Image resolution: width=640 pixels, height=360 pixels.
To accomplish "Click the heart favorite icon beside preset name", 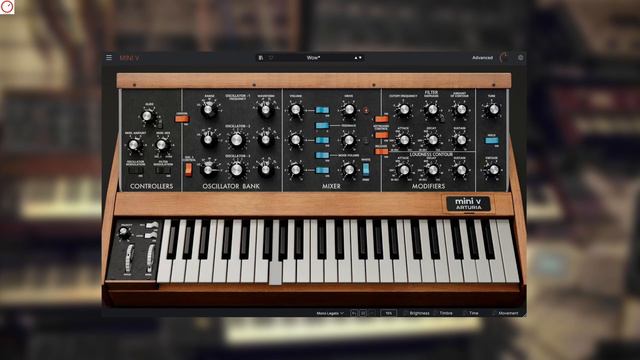I will click(x=270, y=58).
